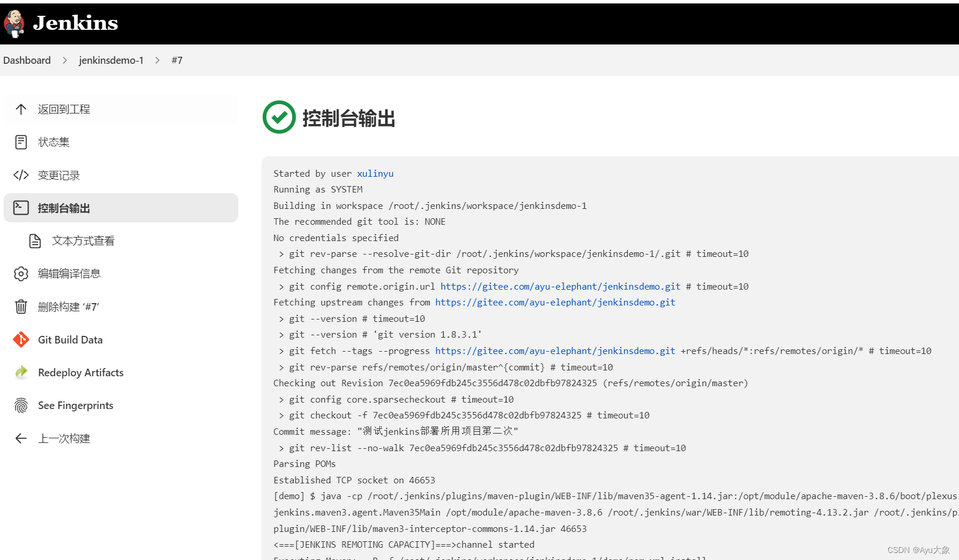
Task: Click 'JENKINS REMOTING CAPACITY' channel started line
Action: coord(404,545)
